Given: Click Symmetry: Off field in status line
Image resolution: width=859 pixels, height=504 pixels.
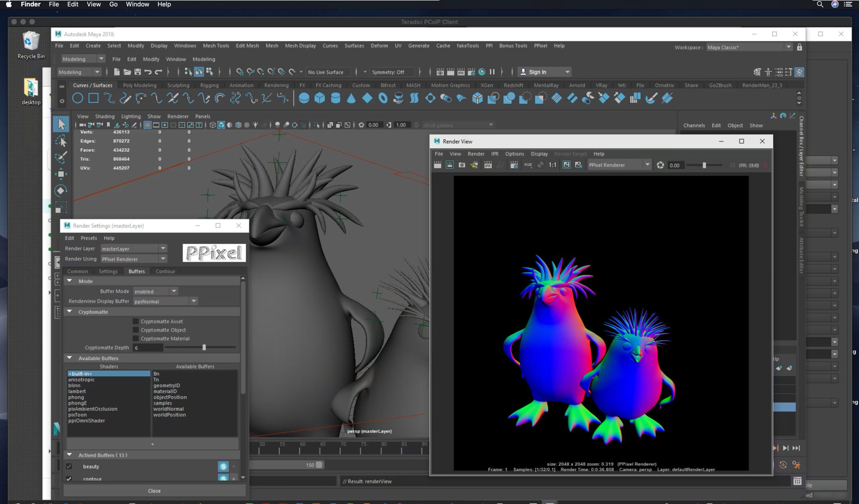Looking at the screenshot, I should pos(392,72).
